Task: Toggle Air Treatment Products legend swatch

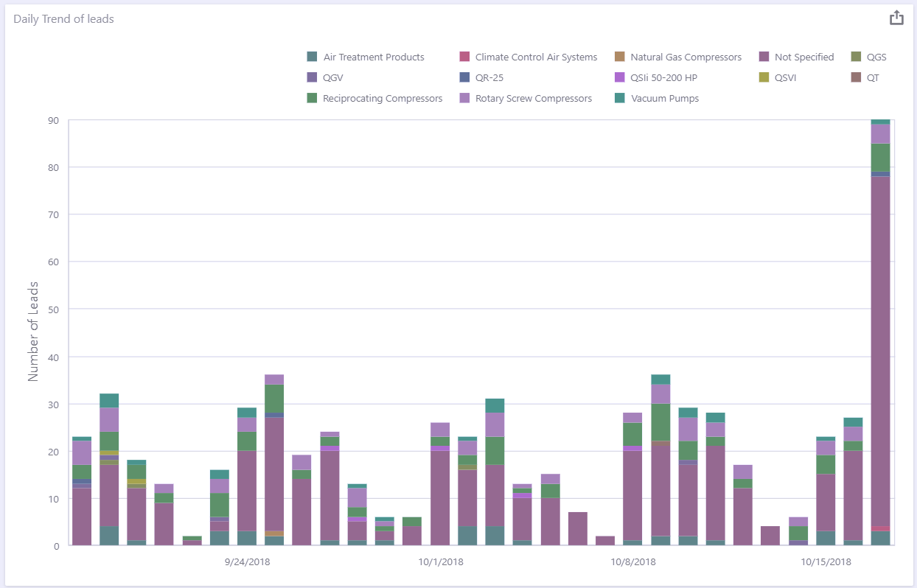Action: pos(312,57)
